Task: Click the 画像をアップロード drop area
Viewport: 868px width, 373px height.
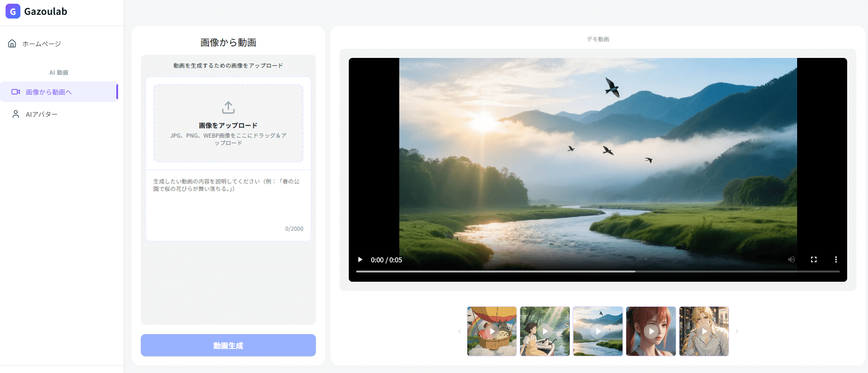Action: point(228,123)
